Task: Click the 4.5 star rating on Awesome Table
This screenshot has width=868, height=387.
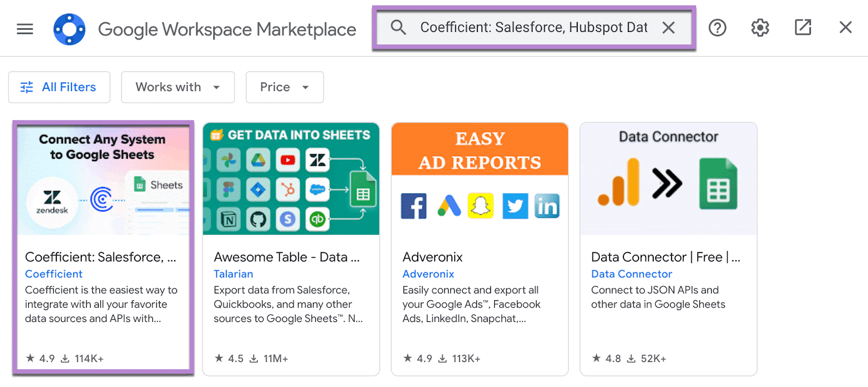Action: [x=229, y=358]
